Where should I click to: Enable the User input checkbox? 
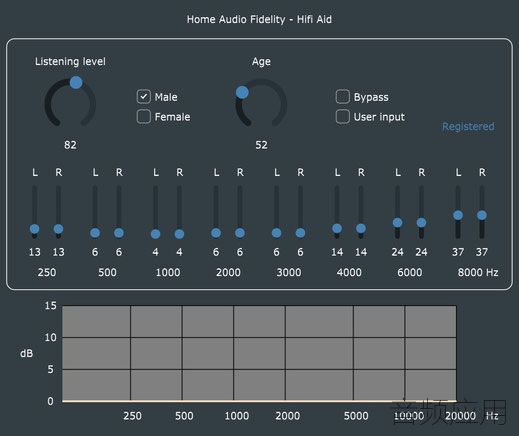(x=342, y=117)
